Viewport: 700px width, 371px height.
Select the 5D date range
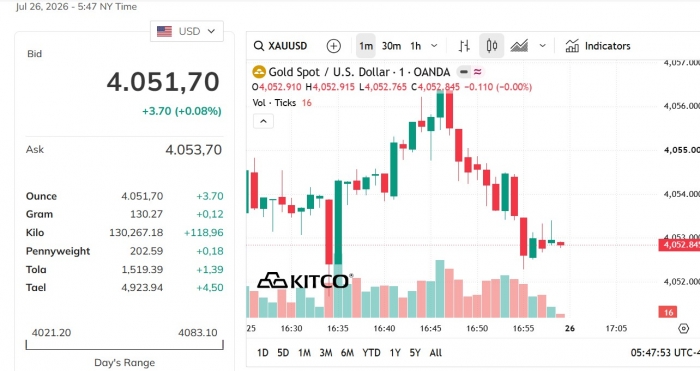point(283,353)
